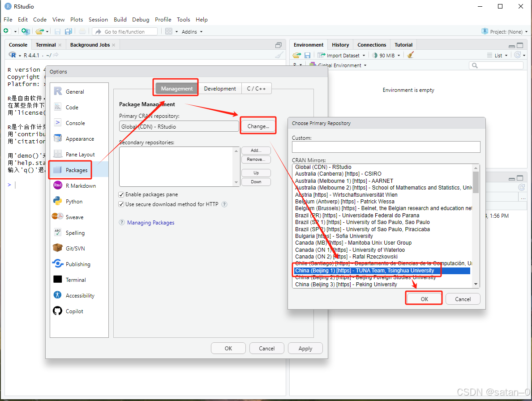532x401 pixels.
Task: Click help icon beside secure download option
Action: (224, 204)
